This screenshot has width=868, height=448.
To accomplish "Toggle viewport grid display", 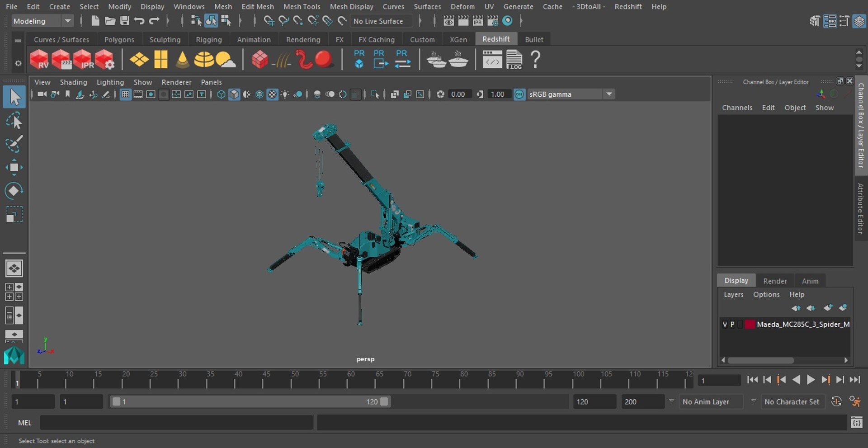I will pyautogui.click(x=125, y=94).
